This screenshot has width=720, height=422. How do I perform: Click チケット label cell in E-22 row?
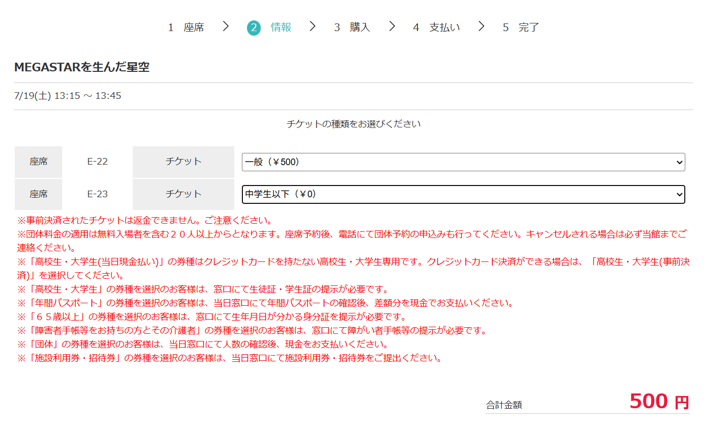click(x=183, y=162)
